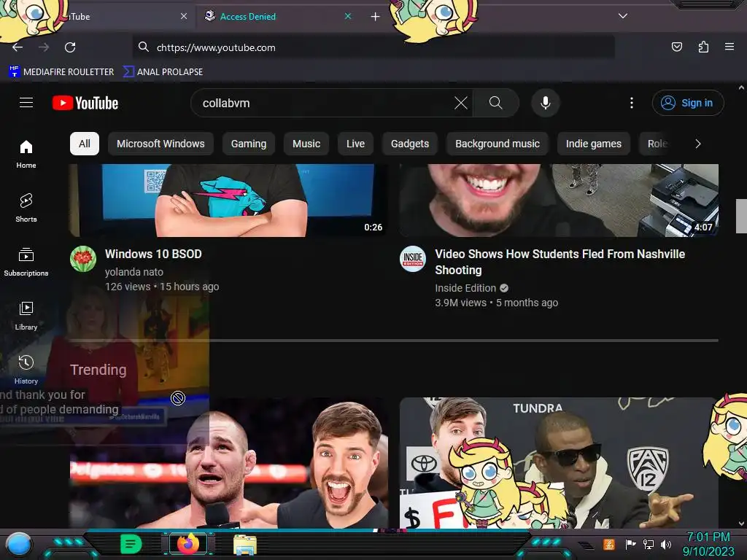Open the Start orb
Screen dimensions: 747x560
[x=19, y=544]
